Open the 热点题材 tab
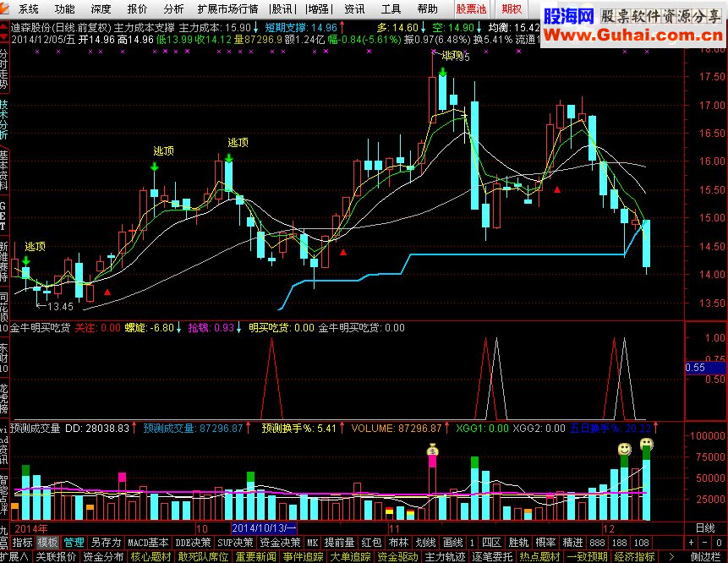Image resolution: width=728 pixels, height=563 pixels. coord(539,556)
